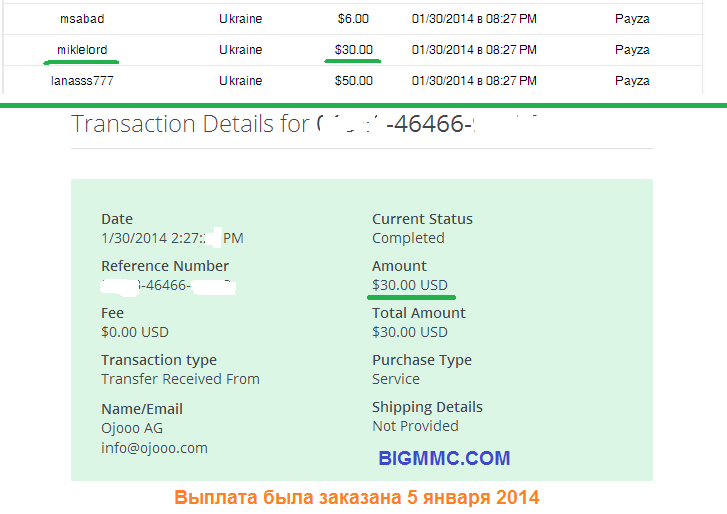Click the $6.00 payment amount

coord(352,18)
